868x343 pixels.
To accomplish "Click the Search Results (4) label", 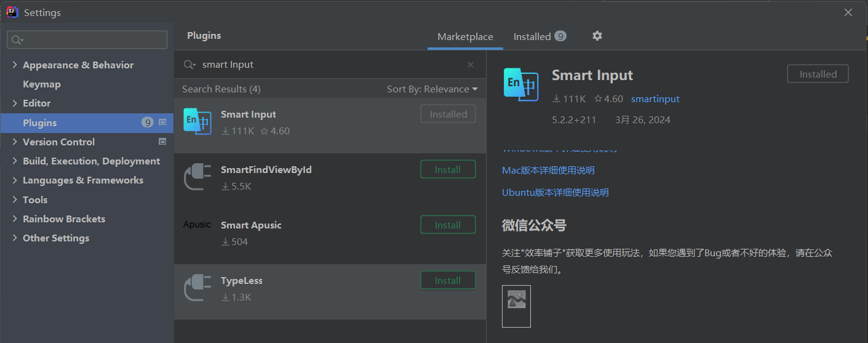I will pyautogui.click(x=221, y=89).
